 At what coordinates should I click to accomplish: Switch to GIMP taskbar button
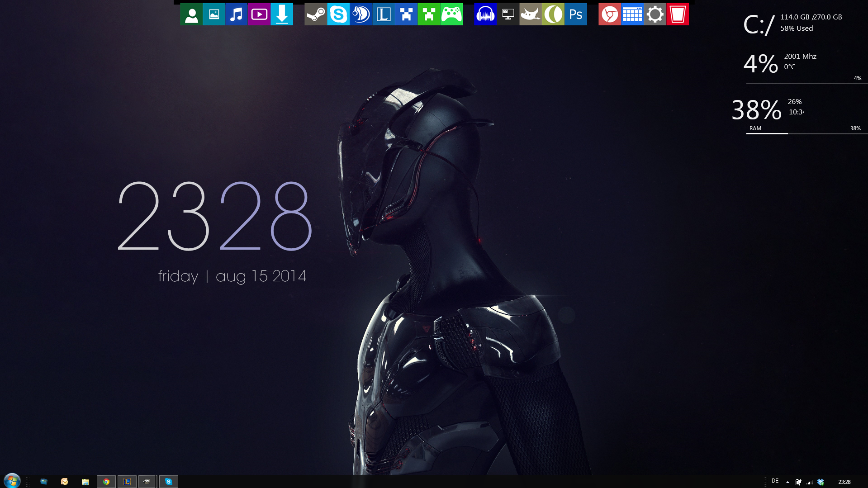point(147,482)
